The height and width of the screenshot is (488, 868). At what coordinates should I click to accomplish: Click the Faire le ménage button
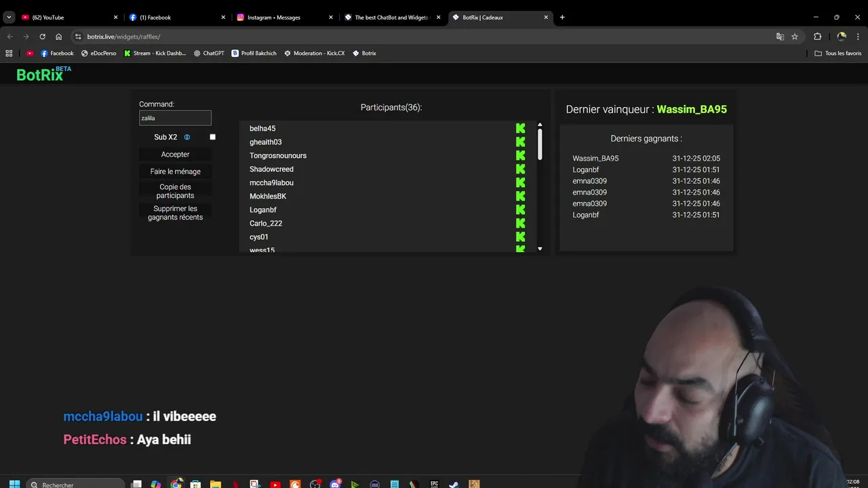175,171
